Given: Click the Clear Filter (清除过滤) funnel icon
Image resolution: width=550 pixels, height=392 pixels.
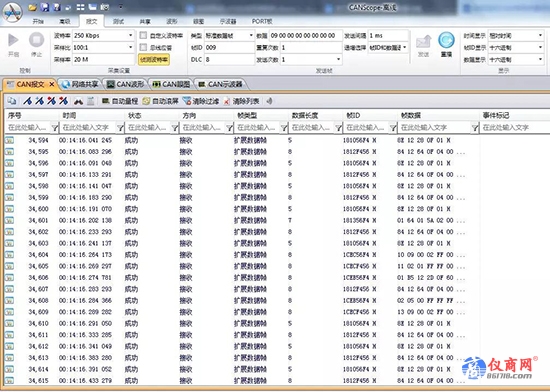Looking at the screenshot, I should [x=187, y=102].
